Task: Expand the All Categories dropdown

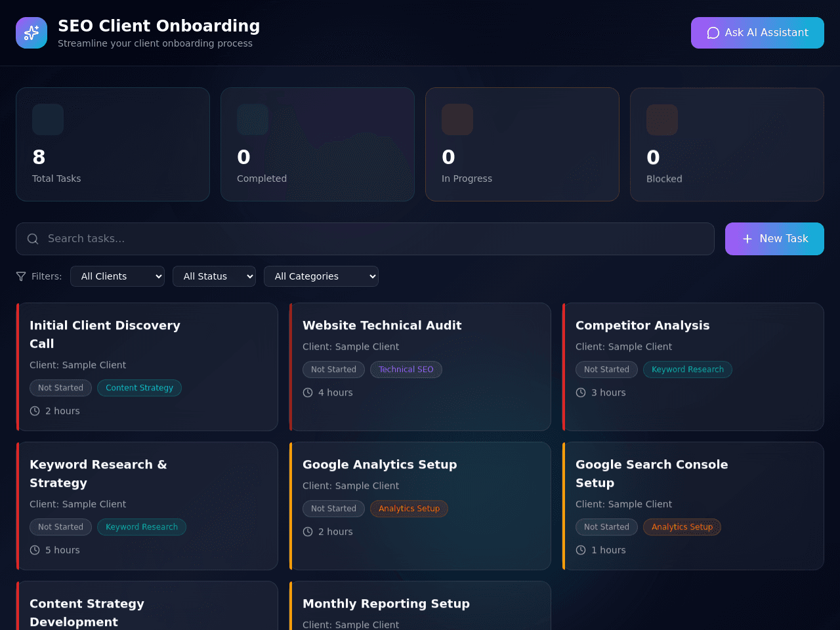Action: 321,276
